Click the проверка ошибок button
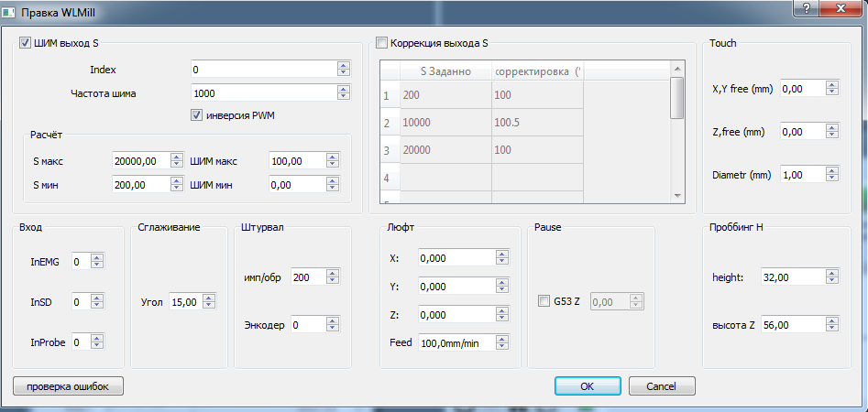The height and width of the screenshot is (412, 868). pyautogui.click(x=68, y=385)
